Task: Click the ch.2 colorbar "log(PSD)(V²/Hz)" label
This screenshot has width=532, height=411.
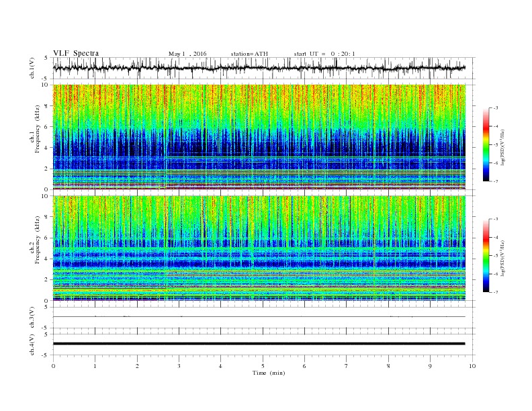Action: (x=502, y=258)
